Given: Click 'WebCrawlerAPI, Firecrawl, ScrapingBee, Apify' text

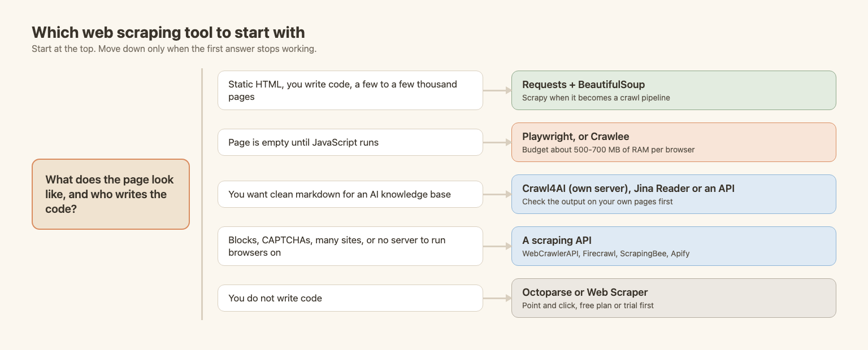Looking at the screenshot, I should 606,253.
